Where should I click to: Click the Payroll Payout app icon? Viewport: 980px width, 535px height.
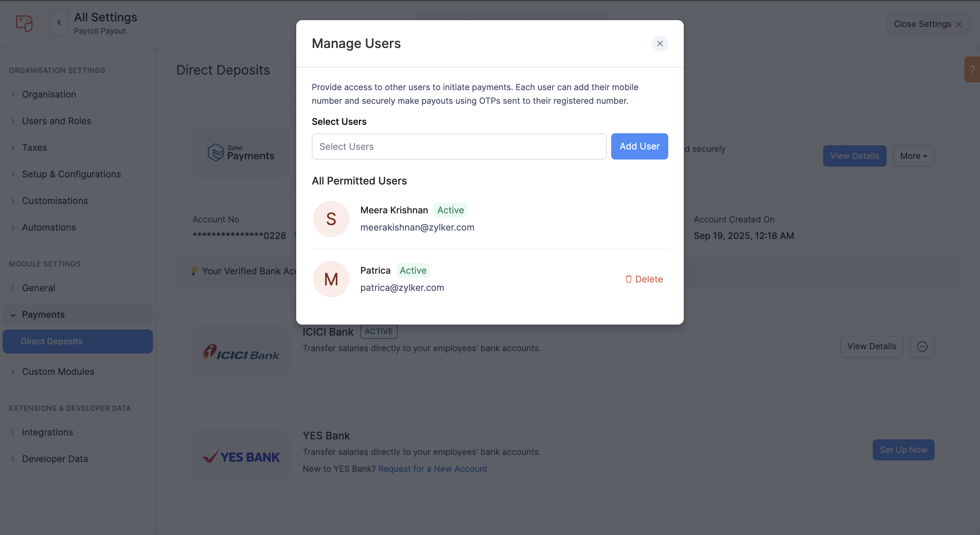(24, 23)
